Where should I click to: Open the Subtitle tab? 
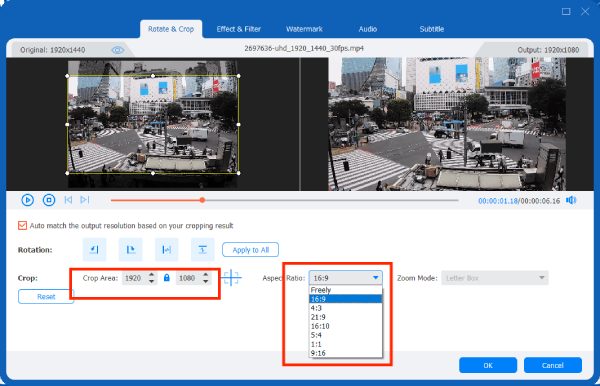coord(432,29)
